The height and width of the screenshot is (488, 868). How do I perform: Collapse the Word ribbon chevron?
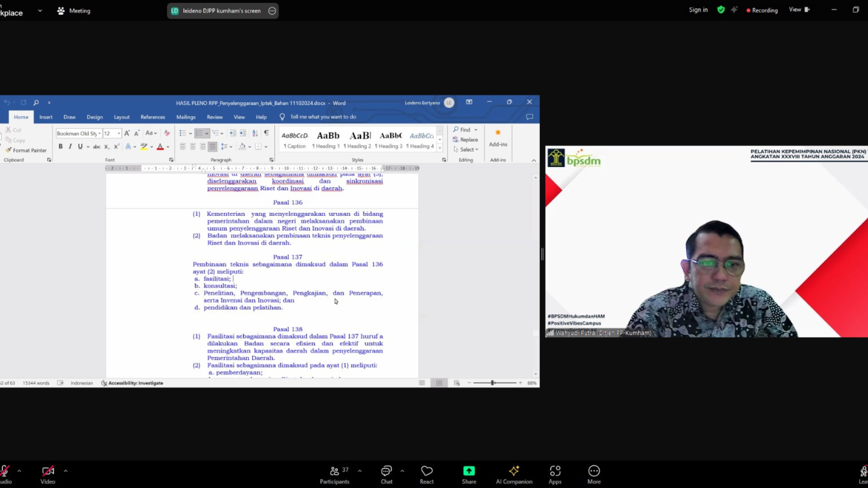[534, 160]
